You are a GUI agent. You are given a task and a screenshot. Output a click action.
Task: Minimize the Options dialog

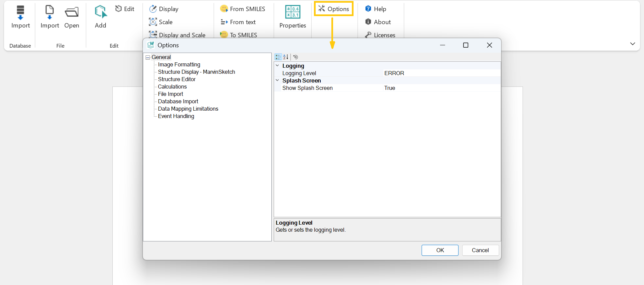(442, 45)
